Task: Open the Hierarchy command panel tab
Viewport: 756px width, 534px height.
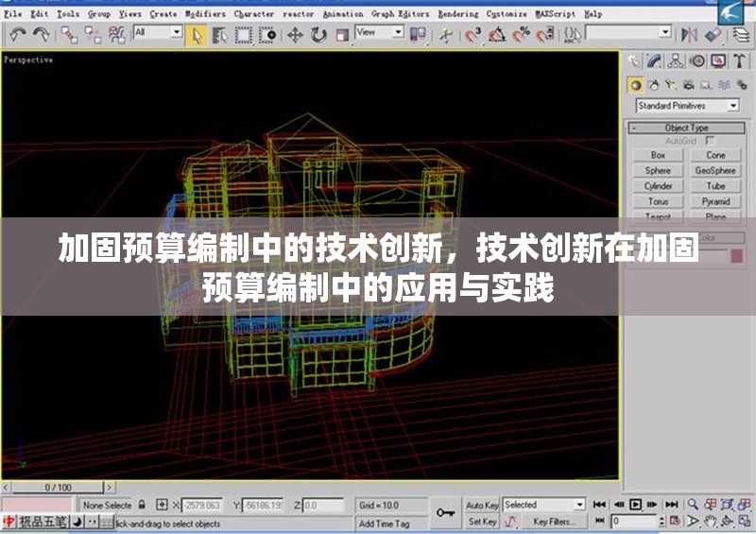Action: [x=676, y=61]
